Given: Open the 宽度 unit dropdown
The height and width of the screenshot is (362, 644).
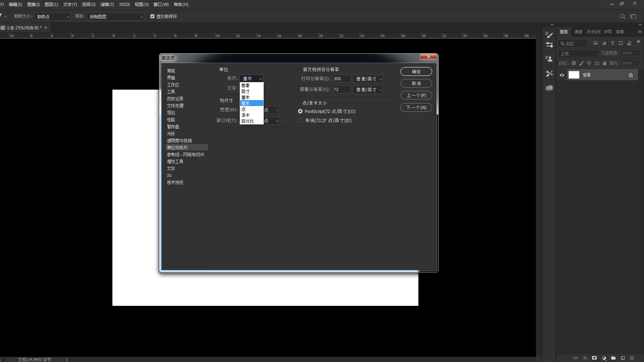Looking at the screenshot, I should point(272,110).
